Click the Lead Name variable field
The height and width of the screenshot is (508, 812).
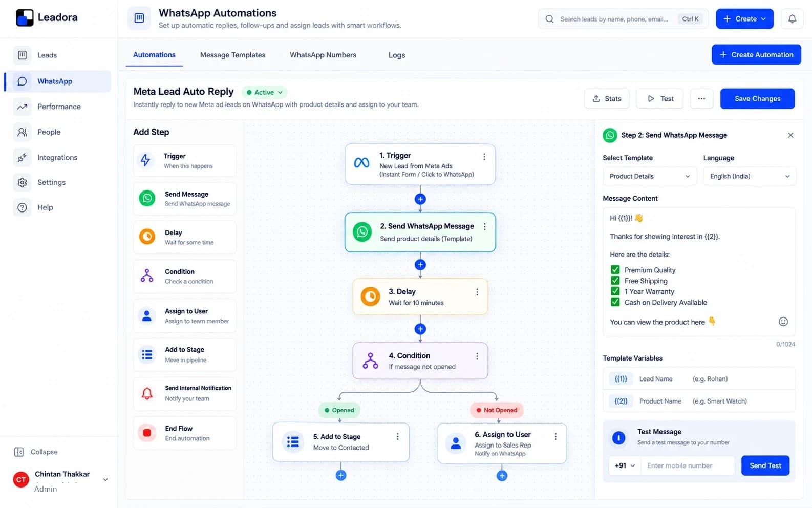pyautogui.click(x=699, y=379)
